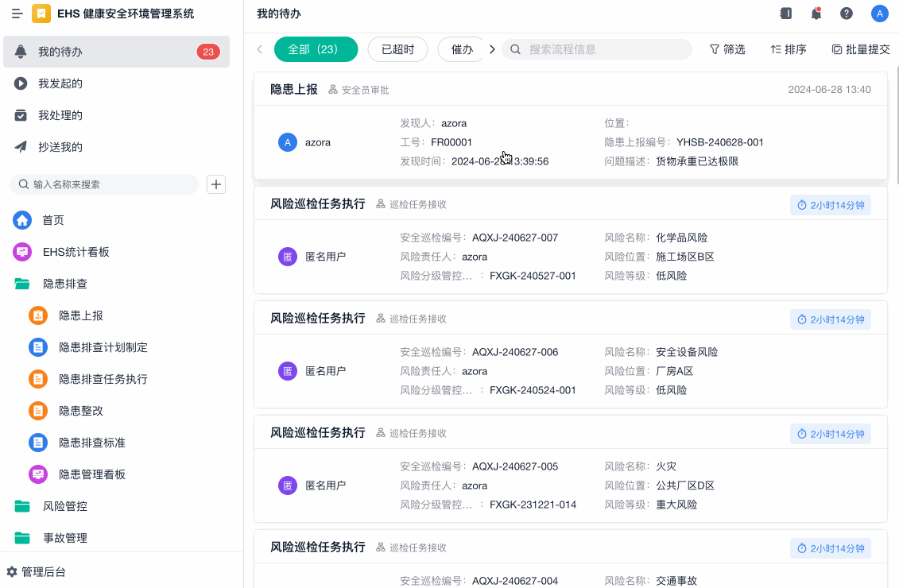The image size is (899, 588).
Task: Focus the 搜索流程信息 search field
Action: point(597,49)
